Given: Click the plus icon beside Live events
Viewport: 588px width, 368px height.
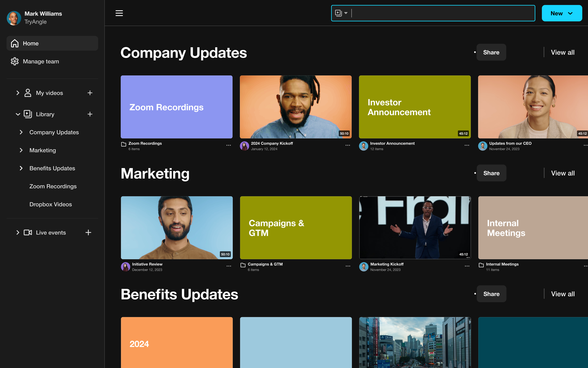Looking at the screenshot, I should [x=88, y=232].
